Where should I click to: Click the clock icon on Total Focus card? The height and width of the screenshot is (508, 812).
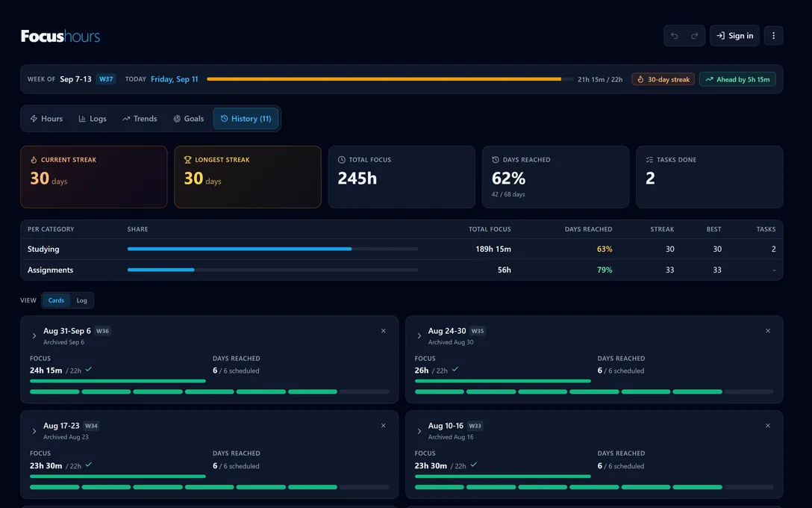pos(341,160)
